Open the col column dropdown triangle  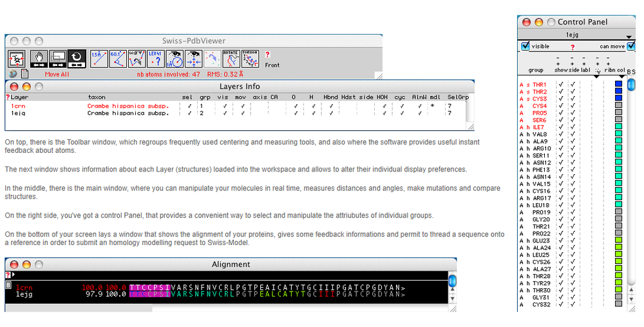[621, 77]
